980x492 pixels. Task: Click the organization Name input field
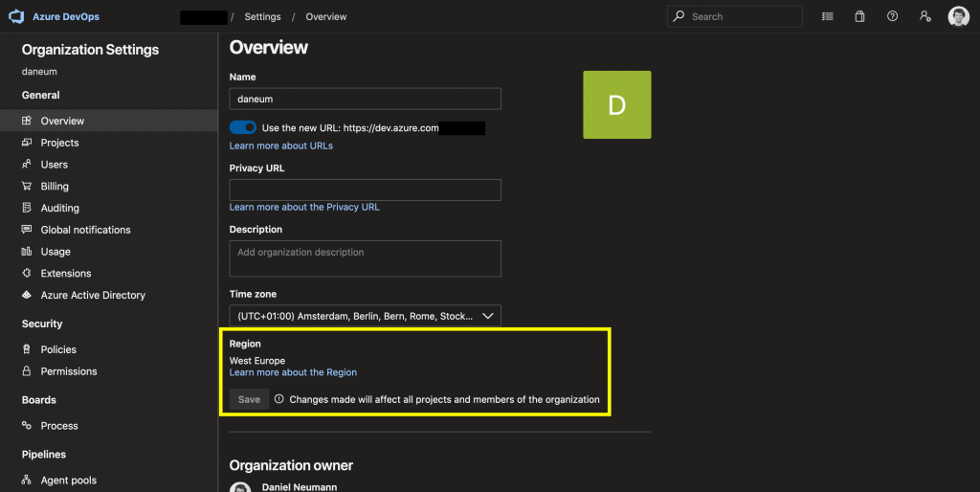pos(365,99)
